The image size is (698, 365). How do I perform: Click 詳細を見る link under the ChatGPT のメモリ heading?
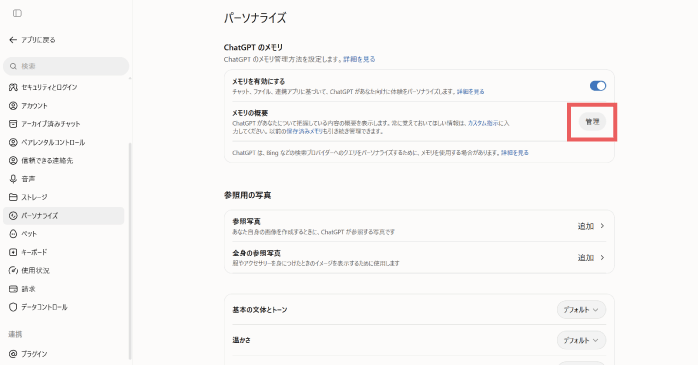359,59
